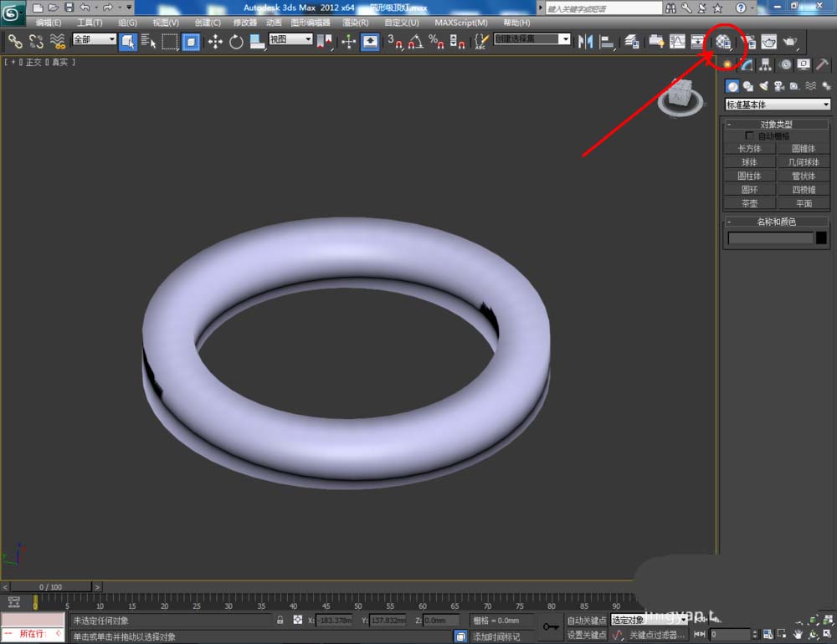Click the 茶壶 object button
This screenshot has width=837, height=644.
749,203
